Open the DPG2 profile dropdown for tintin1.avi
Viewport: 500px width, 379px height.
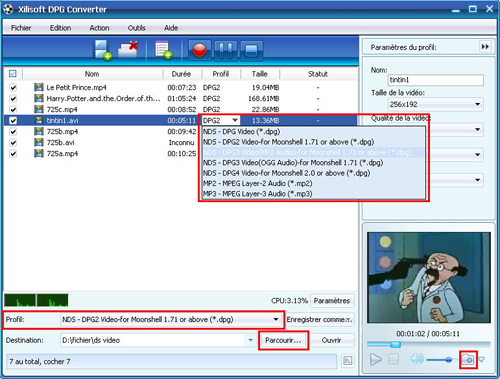coord(235,120)
